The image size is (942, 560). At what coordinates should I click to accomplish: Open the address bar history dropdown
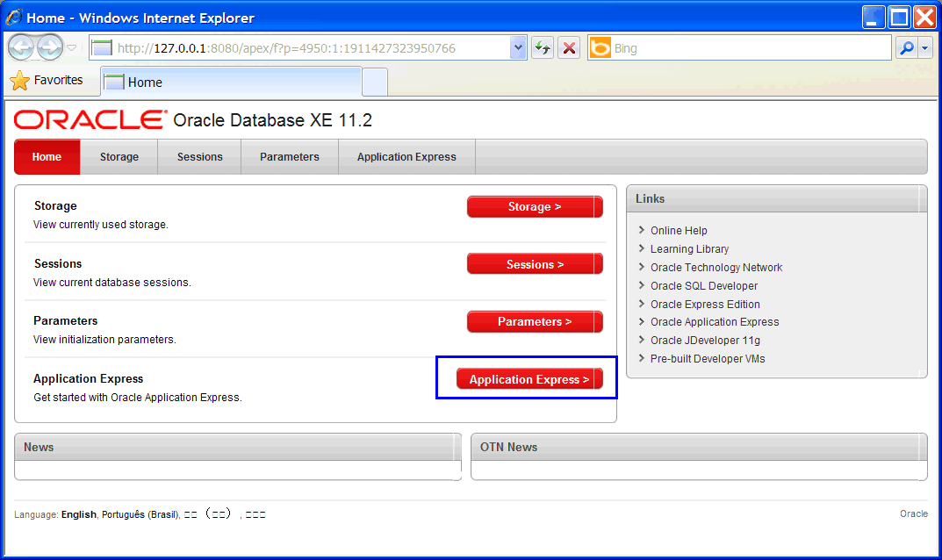(x=518, y=48)
